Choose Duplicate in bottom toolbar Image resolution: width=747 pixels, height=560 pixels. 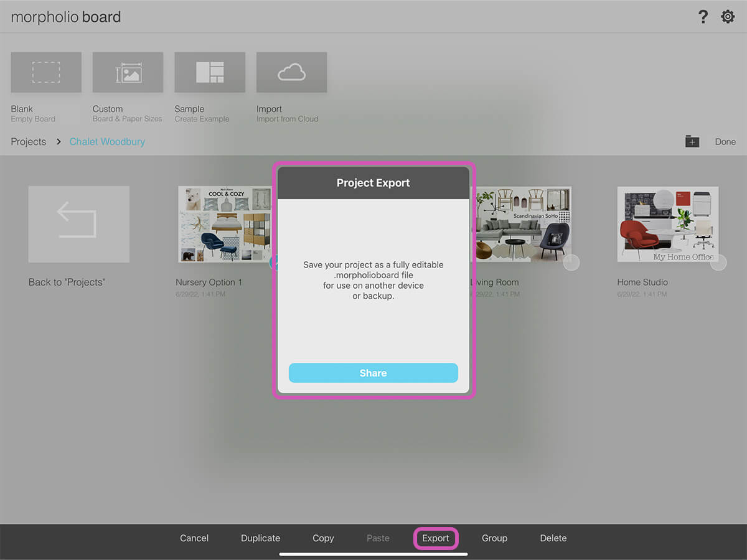pos(260,538)
